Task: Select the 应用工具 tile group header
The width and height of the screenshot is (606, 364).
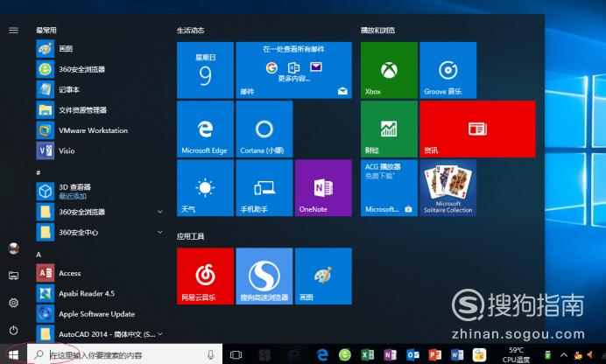Action: click(x=191, y=236)
